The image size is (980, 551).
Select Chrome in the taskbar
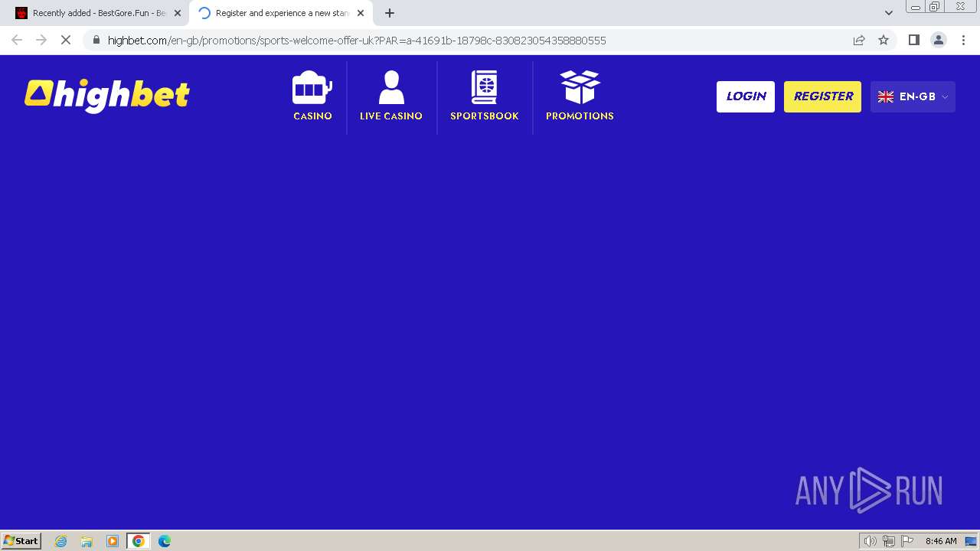(x=139, y=541)
